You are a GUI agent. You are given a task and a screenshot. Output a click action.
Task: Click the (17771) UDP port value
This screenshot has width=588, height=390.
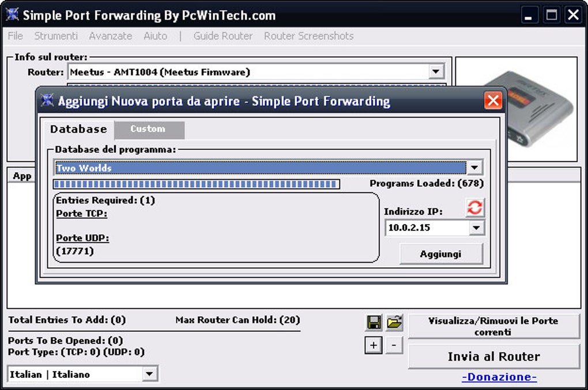click(75, 251)
